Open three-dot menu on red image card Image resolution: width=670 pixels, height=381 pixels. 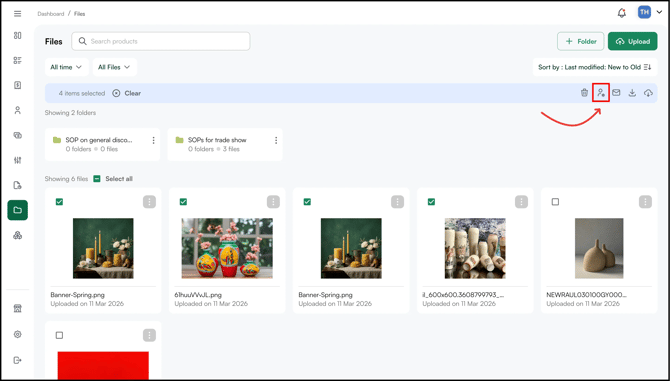click(x=149, y=335)
